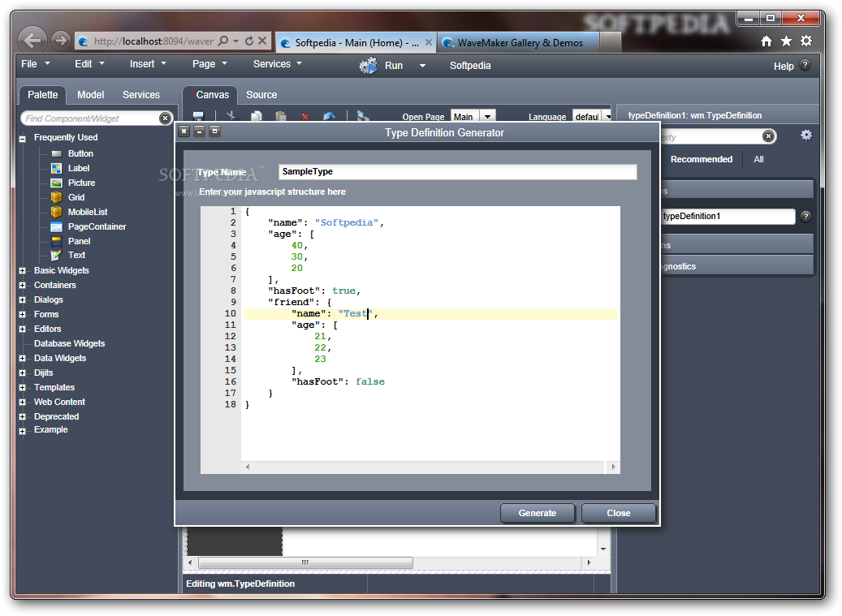Clear the Find Component/Widget search box

[165, 118]
